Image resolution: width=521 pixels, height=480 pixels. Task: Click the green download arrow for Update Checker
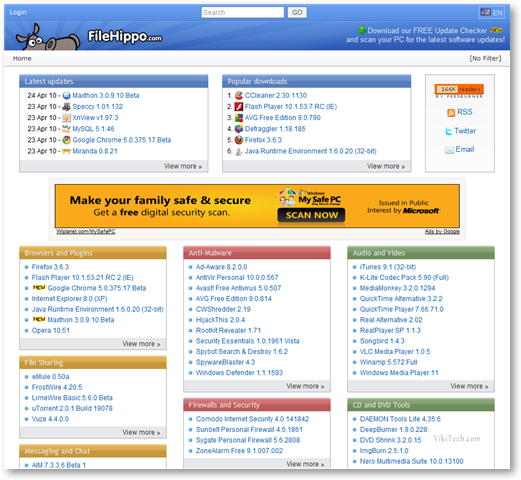coord(362,30)
